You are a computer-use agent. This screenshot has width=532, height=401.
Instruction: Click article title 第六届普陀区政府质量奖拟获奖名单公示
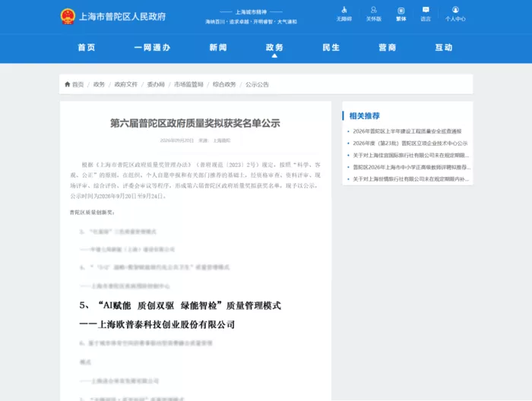pyautogui.click(x=195, y=123)
